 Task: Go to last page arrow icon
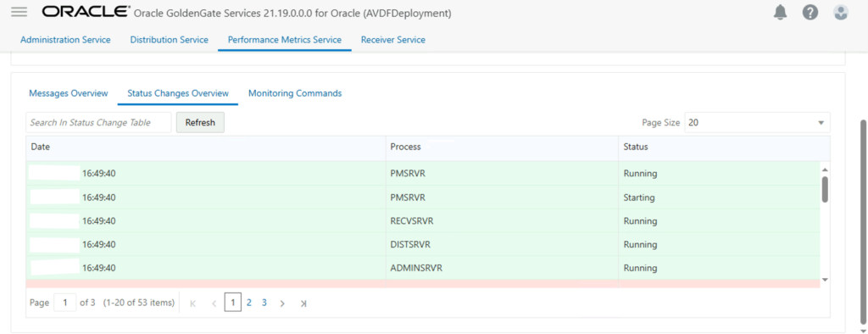click(x=303, y=303)
